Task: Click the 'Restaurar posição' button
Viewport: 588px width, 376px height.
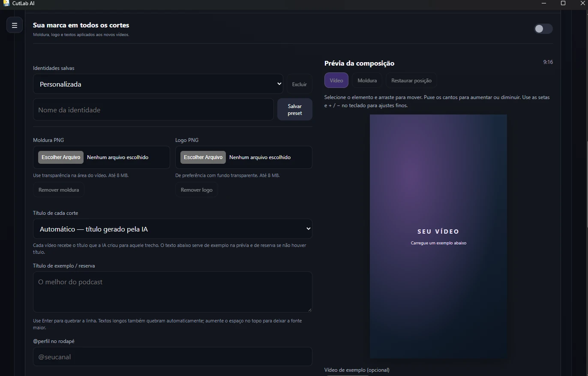Action: point(411,80)
